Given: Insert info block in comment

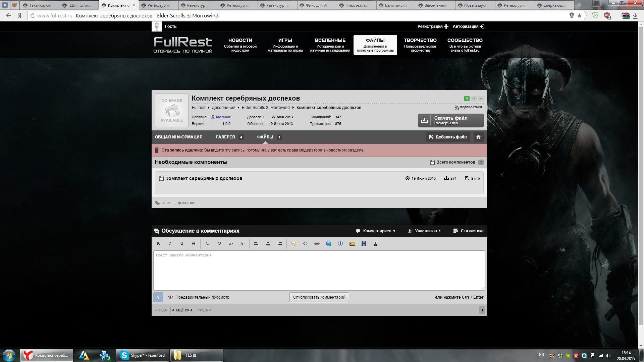Looking at the screenshot, I should (x=340, y=244).
